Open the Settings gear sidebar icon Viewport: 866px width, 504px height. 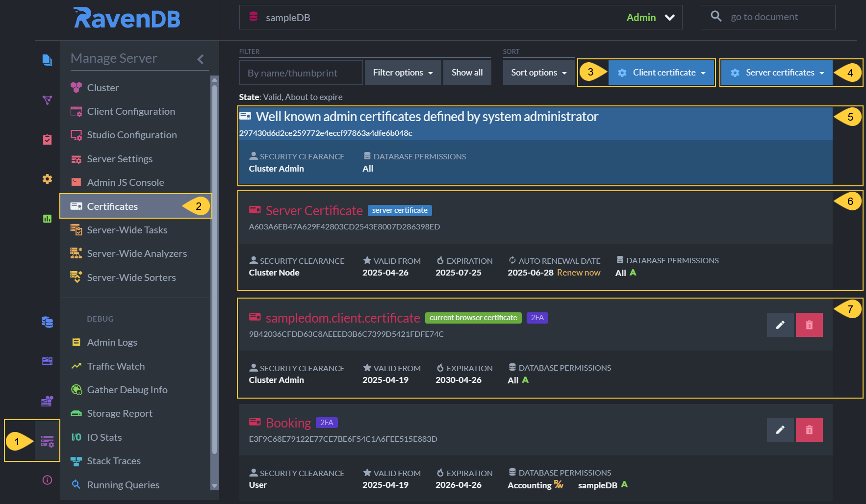[47, 179]
